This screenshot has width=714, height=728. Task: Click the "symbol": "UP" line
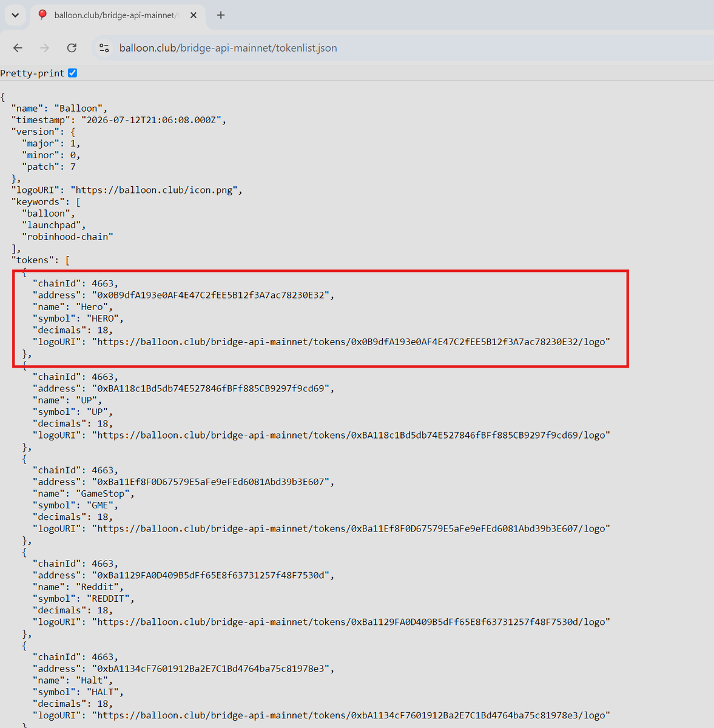click(x=73, y=412)
